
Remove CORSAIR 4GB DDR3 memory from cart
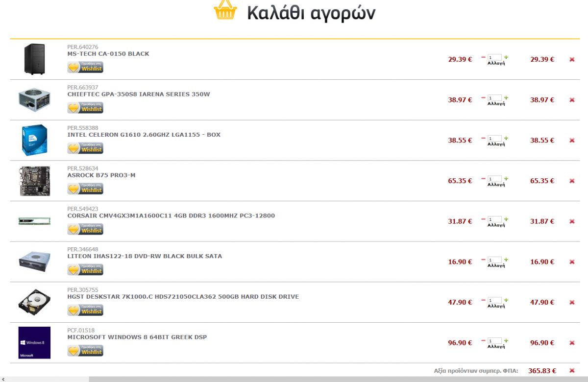tap(572, 221)
